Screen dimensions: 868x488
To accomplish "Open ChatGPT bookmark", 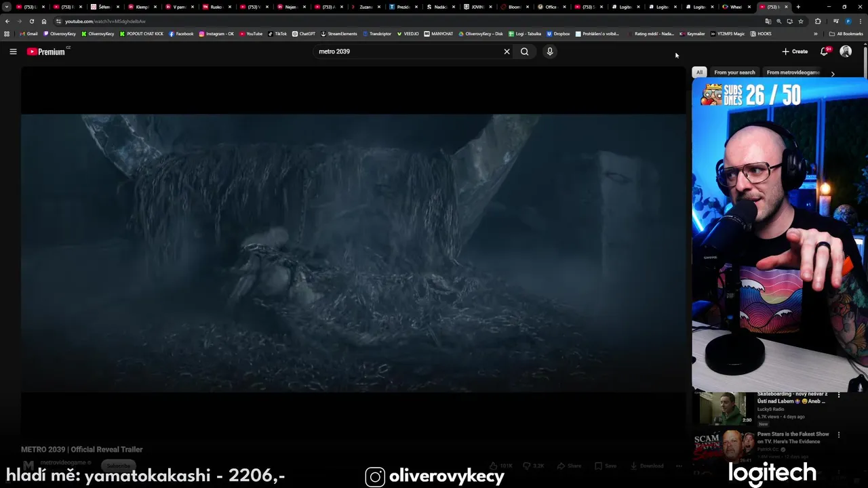I will 304,33.
